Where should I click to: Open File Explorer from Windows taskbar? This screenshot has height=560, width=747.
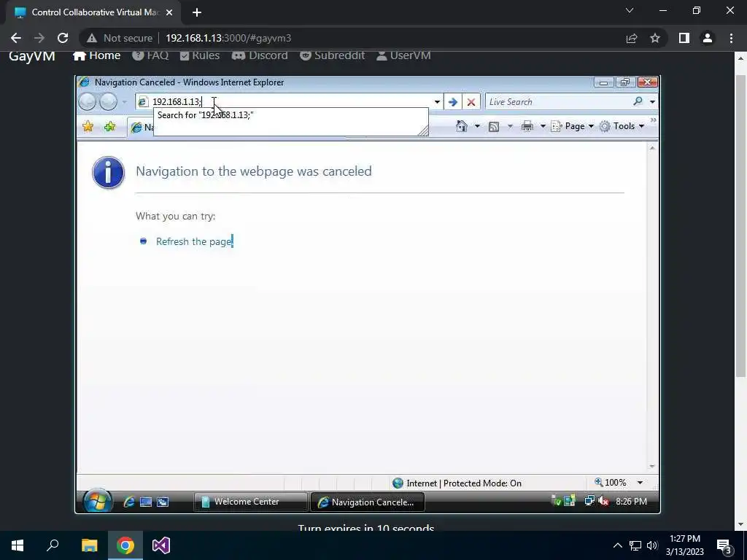89,545
